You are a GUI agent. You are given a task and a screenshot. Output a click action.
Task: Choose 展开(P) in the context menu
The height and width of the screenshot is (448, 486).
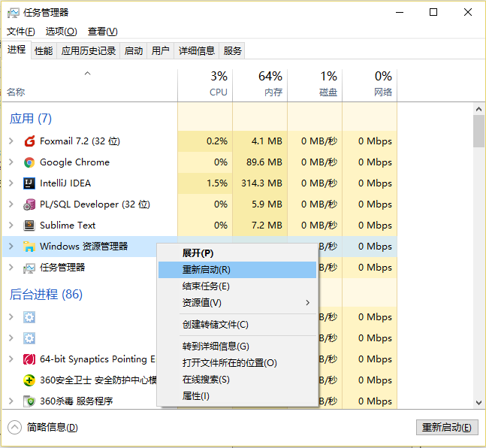coord(237,253)
